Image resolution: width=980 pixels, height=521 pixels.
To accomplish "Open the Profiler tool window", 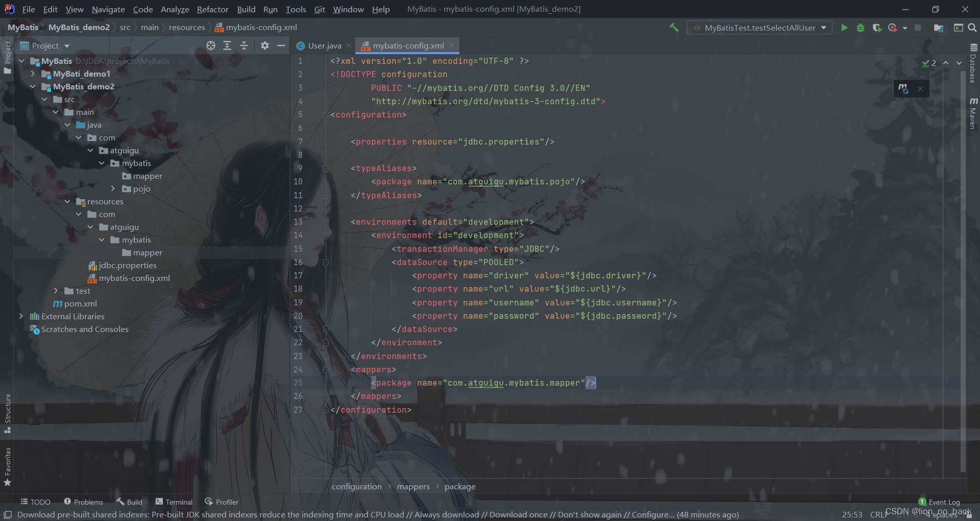I will (x=222, y=502).
